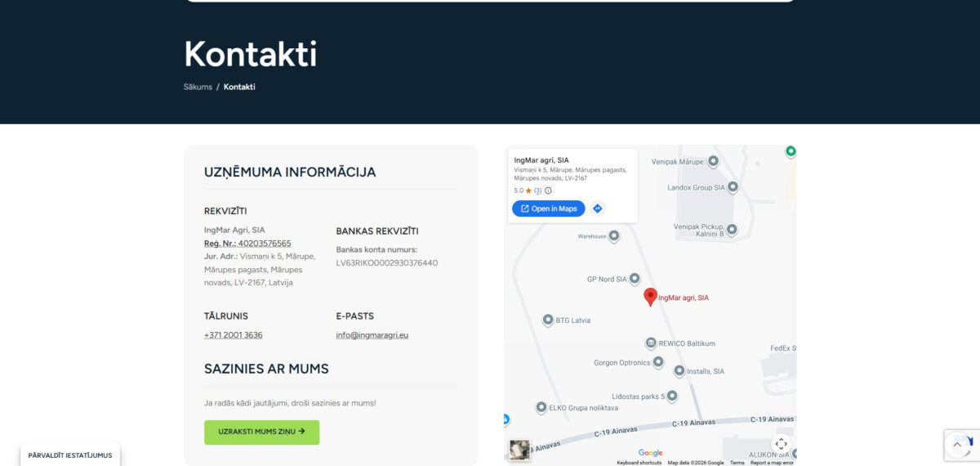
Task: Click Report a map error
Action: 772,463
